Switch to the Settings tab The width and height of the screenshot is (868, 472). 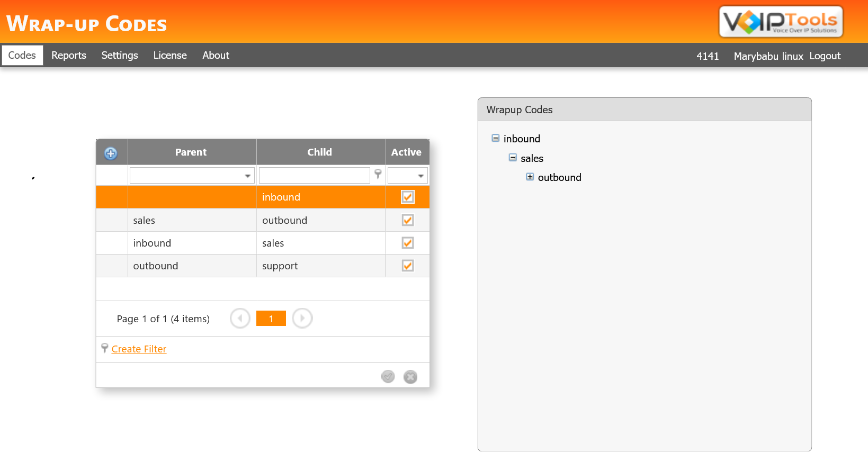(x=120, y=56)
